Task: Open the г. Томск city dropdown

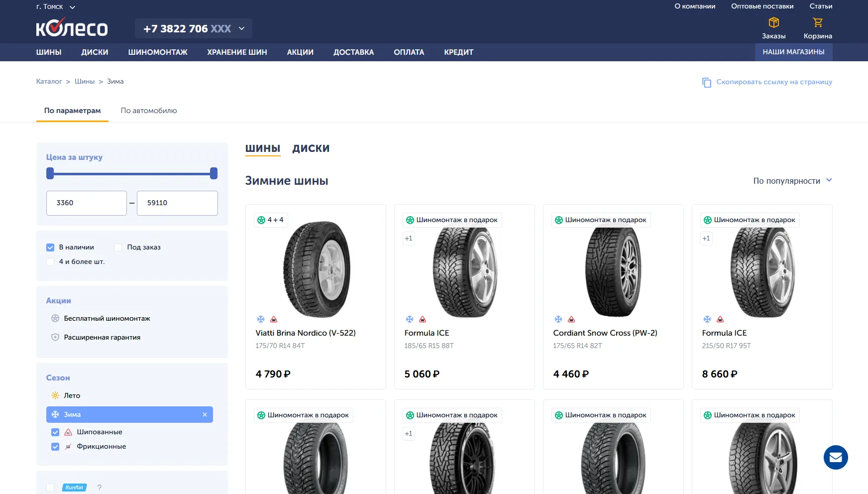Action: point(56,7)
